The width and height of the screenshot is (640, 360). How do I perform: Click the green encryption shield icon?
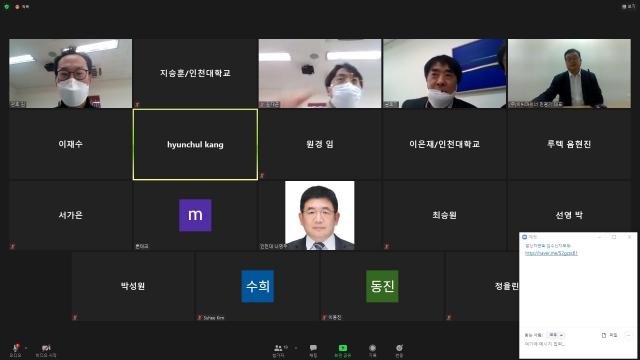[7, 7]
